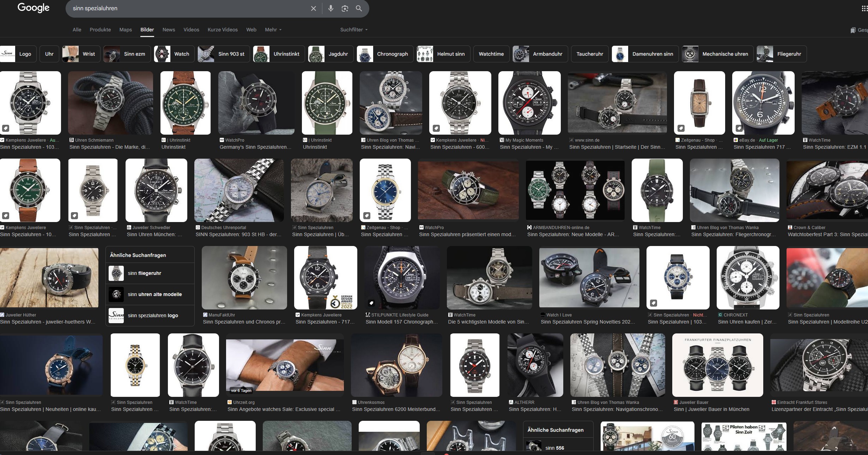Expand the Mehr dropdown menu
868x455 pixels.
273,30
